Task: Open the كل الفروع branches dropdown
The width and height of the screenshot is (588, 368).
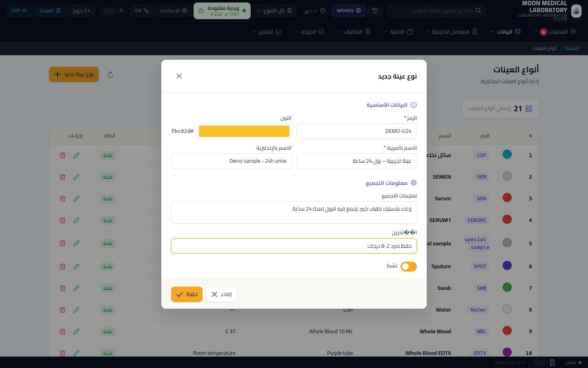Action: tap(275, 11)
